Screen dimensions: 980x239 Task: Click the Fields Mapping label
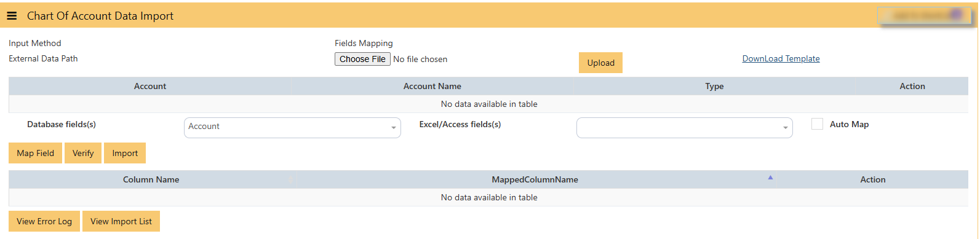tap(364, 43)
